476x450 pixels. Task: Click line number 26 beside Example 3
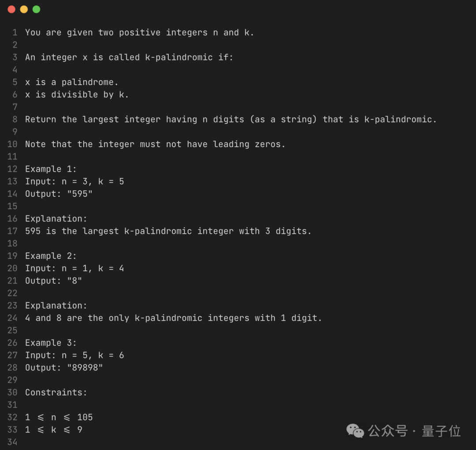pyautogui.click(x=12, y=343)
